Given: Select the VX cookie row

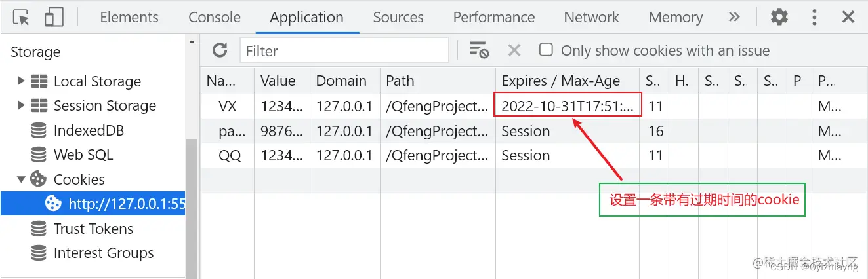Looking at the screenshot, I should (x=533, y=106).
